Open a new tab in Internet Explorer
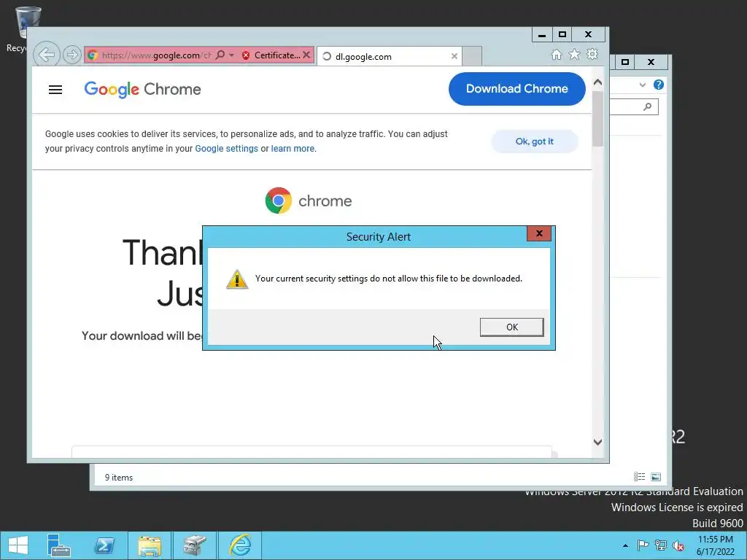 tap(472, 56)
